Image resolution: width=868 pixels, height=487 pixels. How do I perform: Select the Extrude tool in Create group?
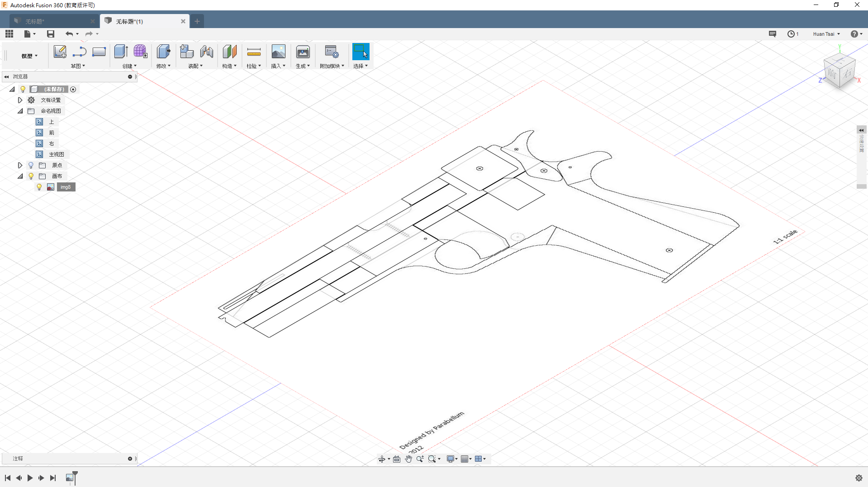(121, 52)
